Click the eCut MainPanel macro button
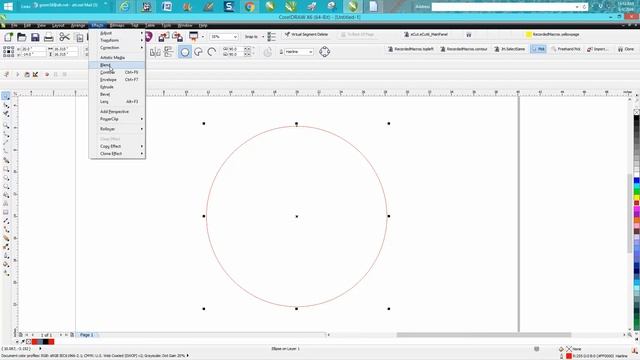640x360 pixels. 426,35
